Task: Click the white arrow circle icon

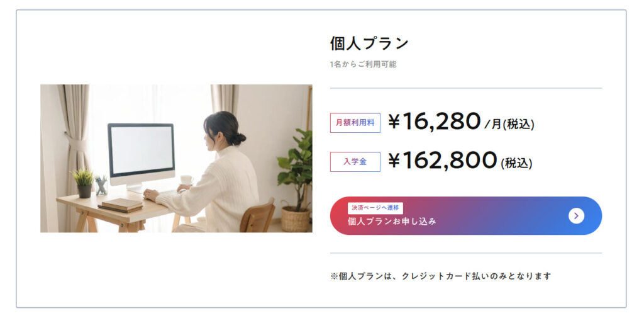Action: tap(576, 216)
